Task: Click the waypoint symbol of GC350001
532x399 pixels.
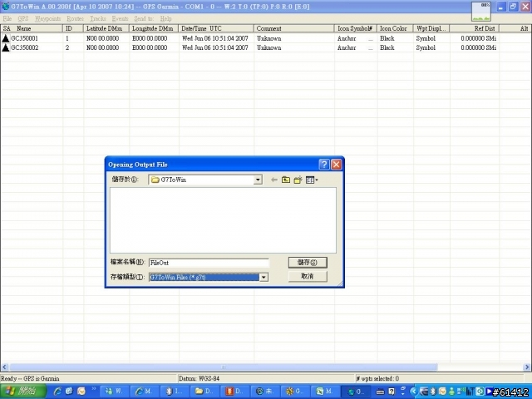Action: (6, 38)
